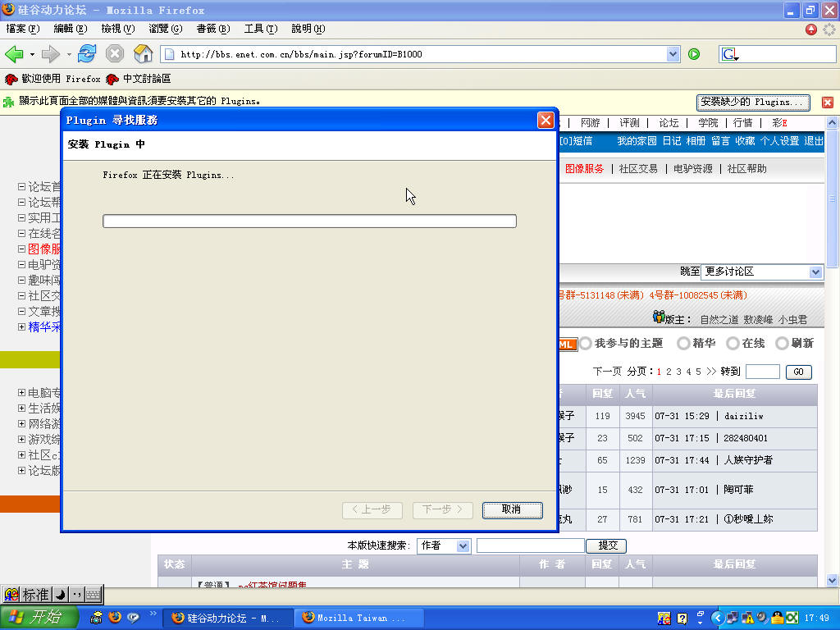Click the Back arrow in Firefox toolbar
840x630 pixels.
(14, 54)
